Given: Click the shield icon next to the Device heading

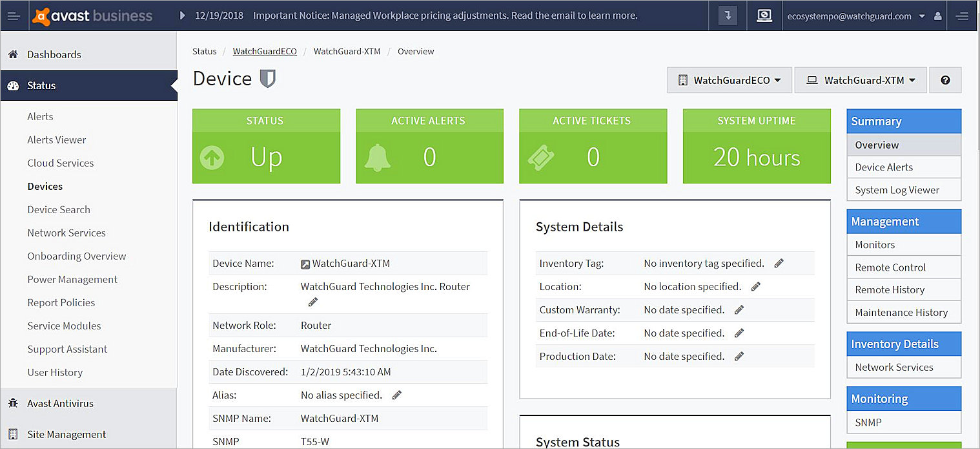Looking at the screenshot, I should (x=267, y=78).
